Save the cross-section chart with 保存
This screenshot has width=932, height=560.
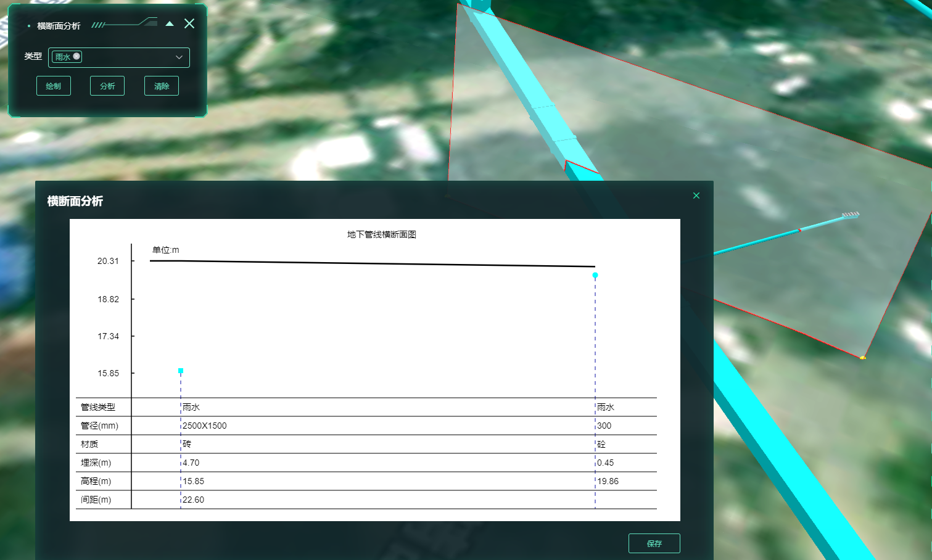click(x=654, y=543)
